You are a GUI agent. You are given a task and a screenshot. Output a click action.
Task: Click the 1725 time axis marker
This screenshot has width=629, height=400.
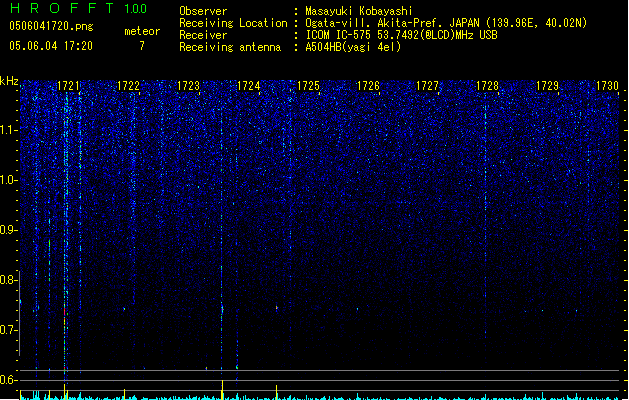(308, 86)
